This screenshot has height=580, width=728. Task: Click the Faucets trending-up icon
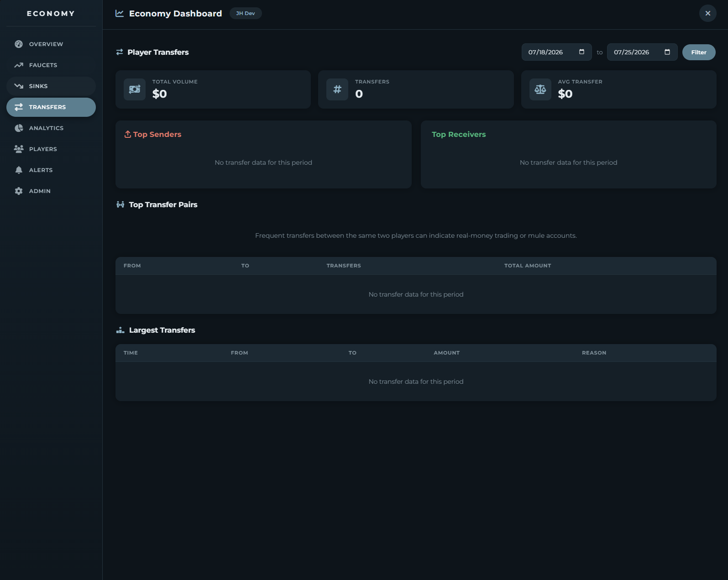click(x=19, y=65)
